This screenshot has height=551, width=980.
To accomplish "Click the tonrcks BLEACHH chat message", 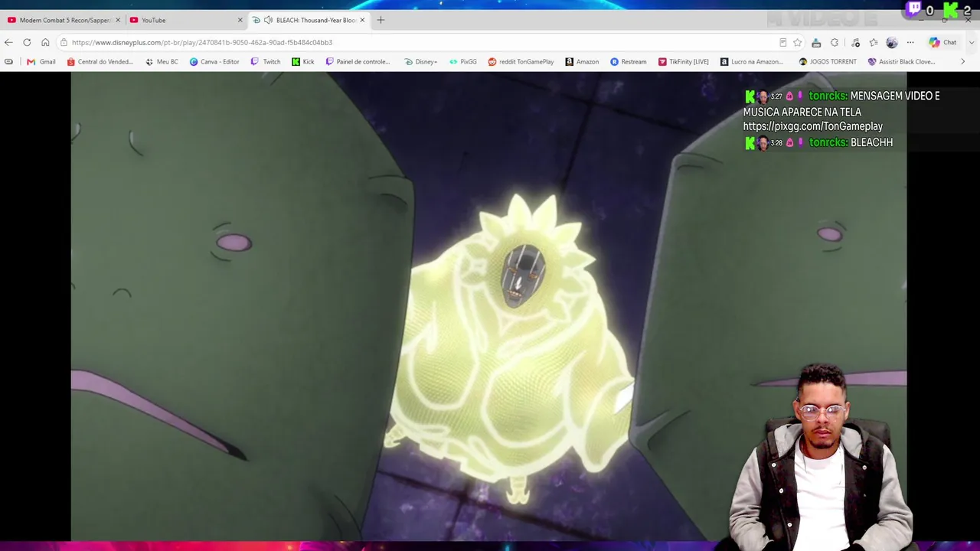I will tap(818, 142).
